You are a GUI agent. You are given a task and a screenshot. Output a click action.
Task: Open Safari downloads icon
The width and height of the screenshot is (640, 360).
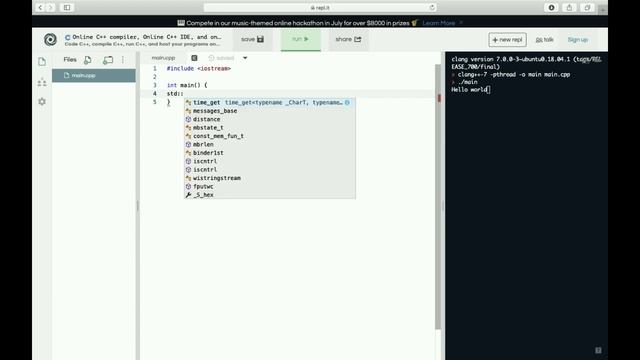(551, 7)
